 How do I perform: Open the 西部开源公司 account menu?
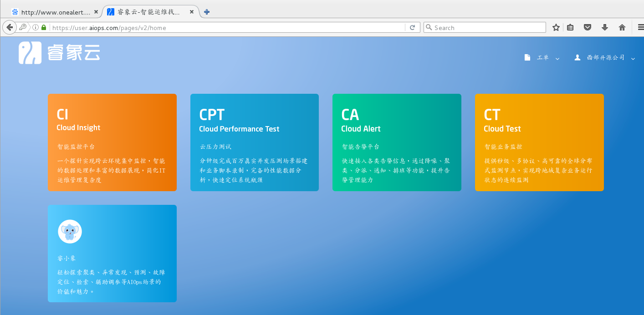pyautogui.click(x=605, y=57)
